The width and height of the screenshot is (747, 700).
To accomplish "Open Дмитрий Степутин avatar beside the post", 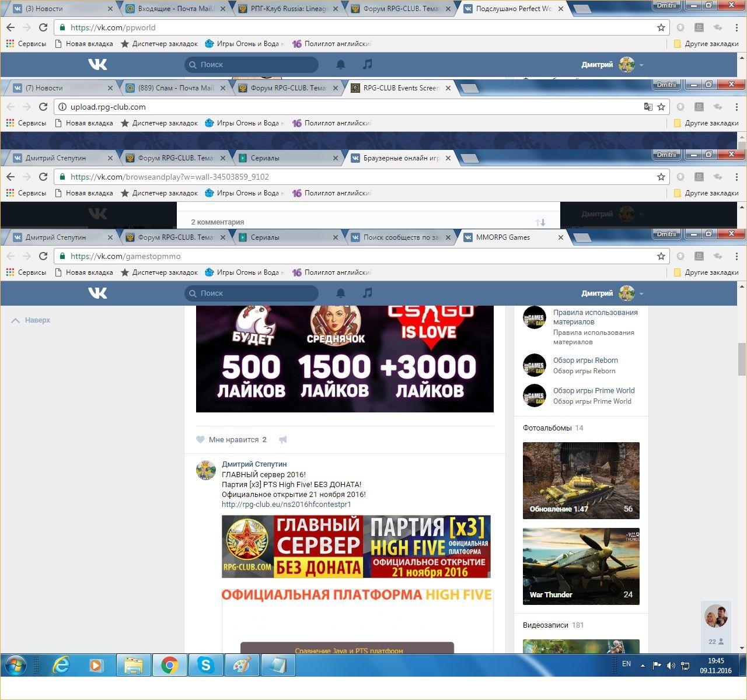I will point(206,470).
